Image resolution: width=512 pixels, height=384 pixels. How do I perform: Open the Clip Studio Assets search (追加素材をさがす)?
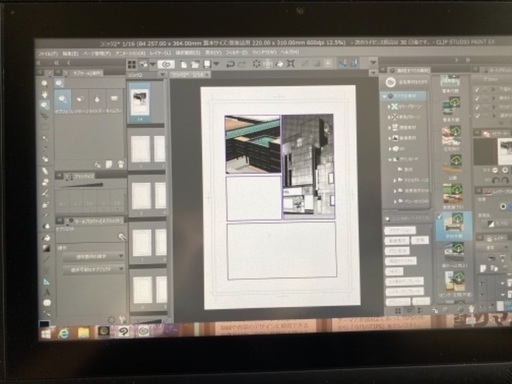point(406,82)
